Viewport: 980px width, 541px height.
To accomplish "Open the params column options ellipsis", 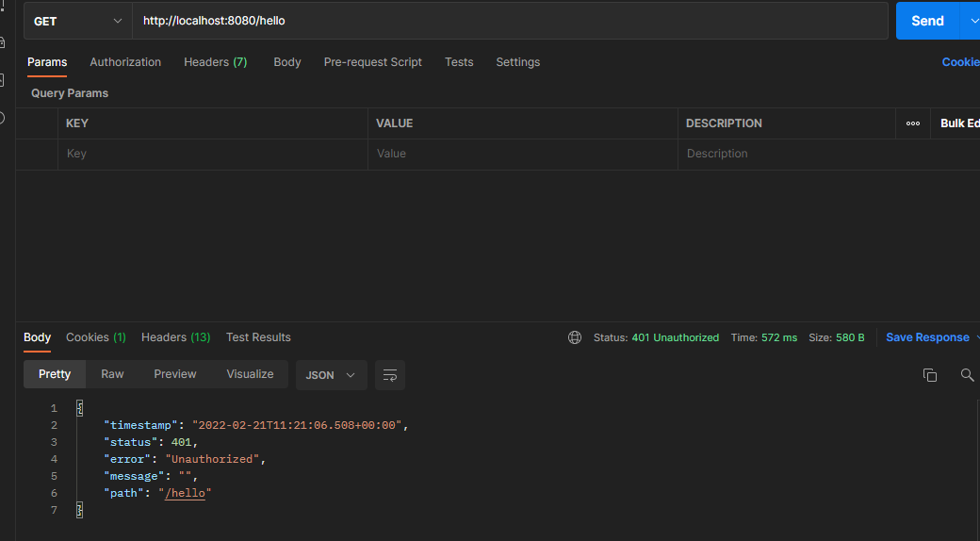I will (x=913, y=123).
